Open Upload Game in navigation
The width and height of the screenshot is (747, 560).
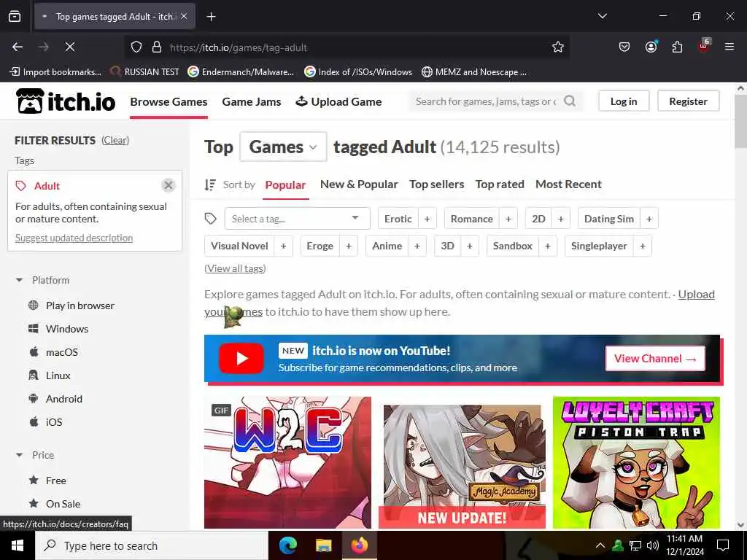pyautogui.click(x=338, y=101)
